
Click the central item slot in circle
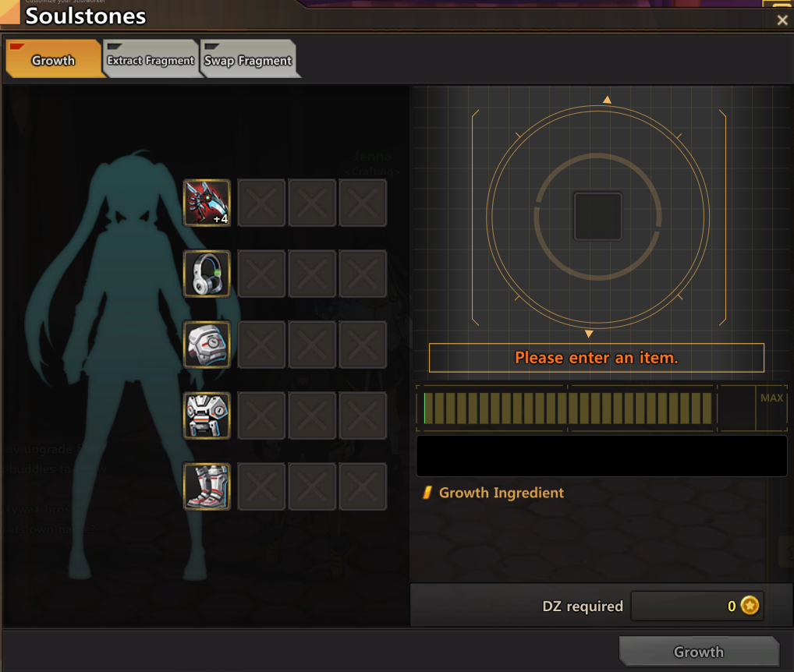coord(597,216)
